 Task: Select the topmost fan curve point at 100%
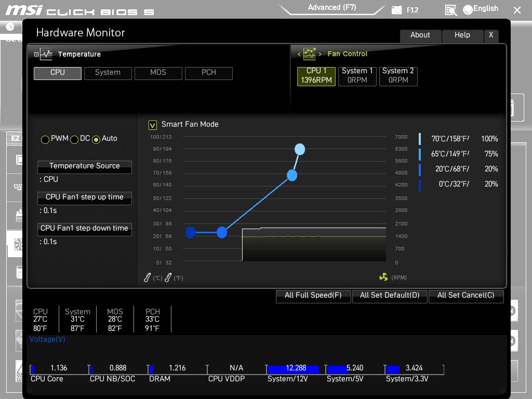[x=300, y=149]
